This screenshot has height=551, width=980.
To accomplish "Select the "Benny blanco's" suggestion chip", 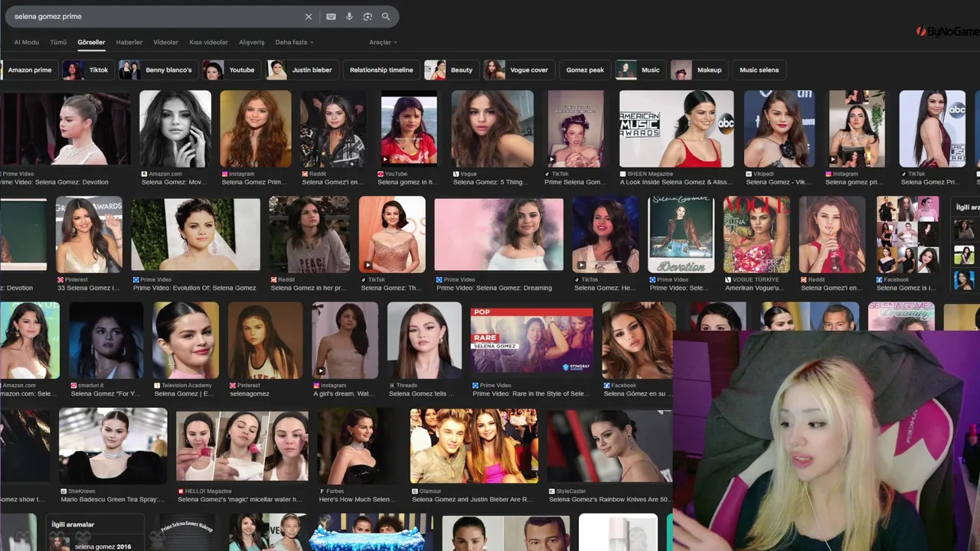I will pos(158,70).
